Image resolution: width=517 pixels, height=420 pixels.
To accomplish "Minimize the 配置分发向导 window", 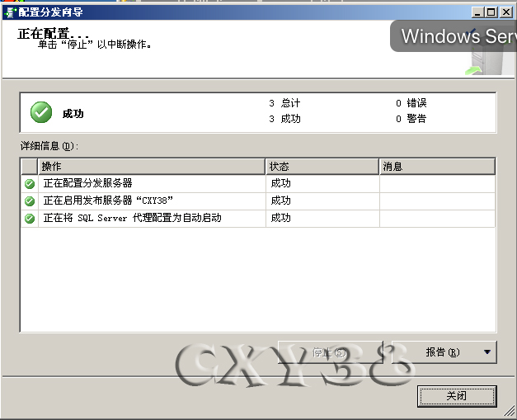I will pos(479,12).
